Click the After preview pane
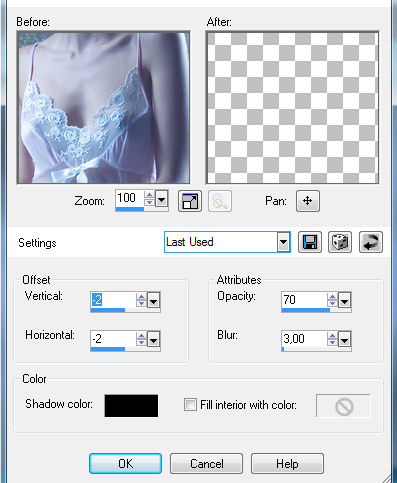This screenshot has width=397, height=483. (x=292, y=108)
